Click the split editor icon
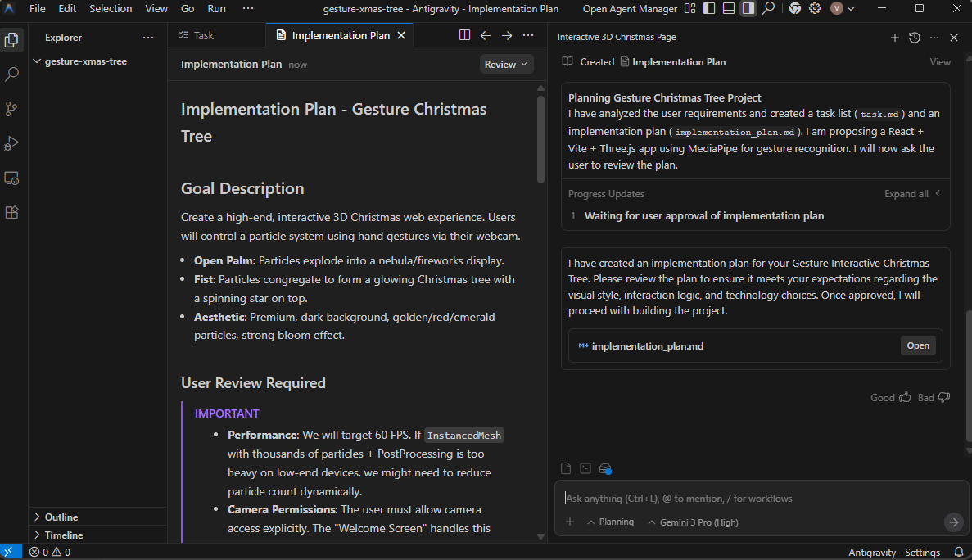 coord(464,35)
